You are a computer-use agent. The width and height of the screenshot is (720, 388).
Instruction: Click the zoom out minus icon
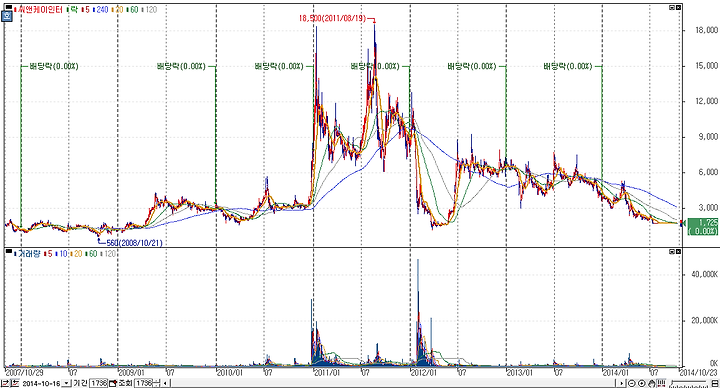[x=632, y=383]
